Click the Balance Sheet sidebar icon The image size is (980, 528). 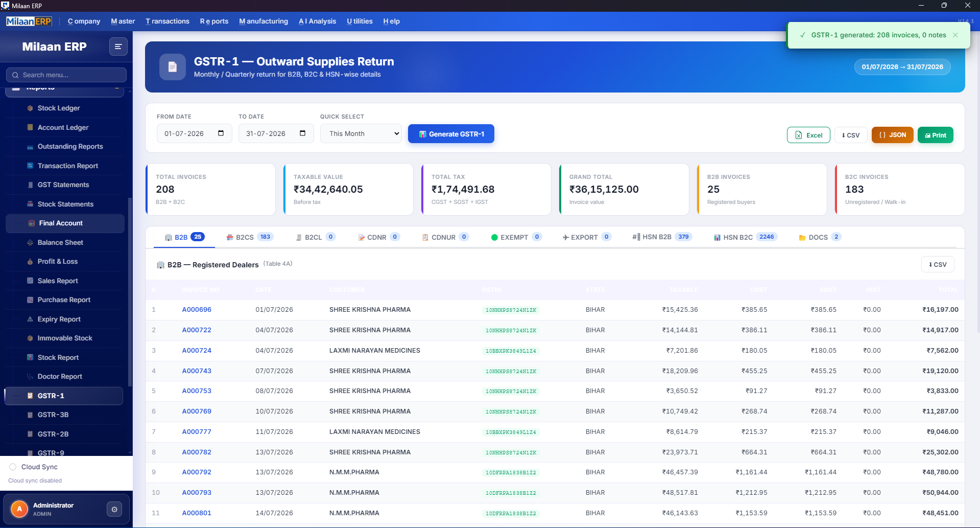coord(30,242)
